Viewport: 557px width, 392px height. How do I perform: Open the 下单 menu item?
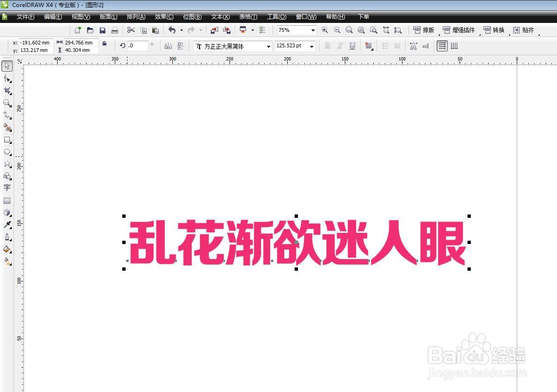pos(364,17)
